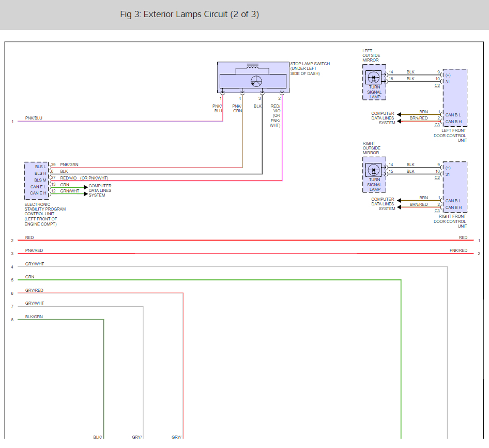Image resolution: width=489 pixels, height=448 pixels.
Task: Click 'COMPUTER DATA LINES SYSTEM' beside the ESP unit
Action: [100, 190]
